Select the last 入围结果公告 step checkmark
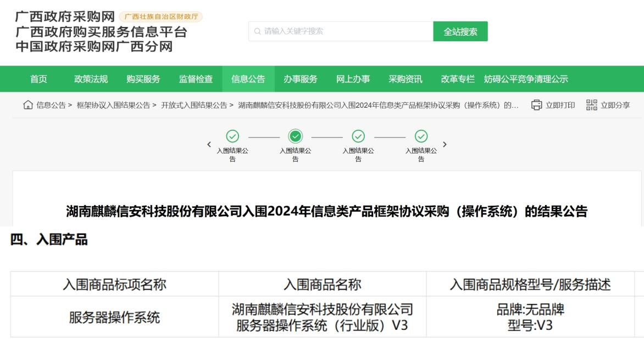The width and height of the screenshot is (644, 353). coord(421,136)
